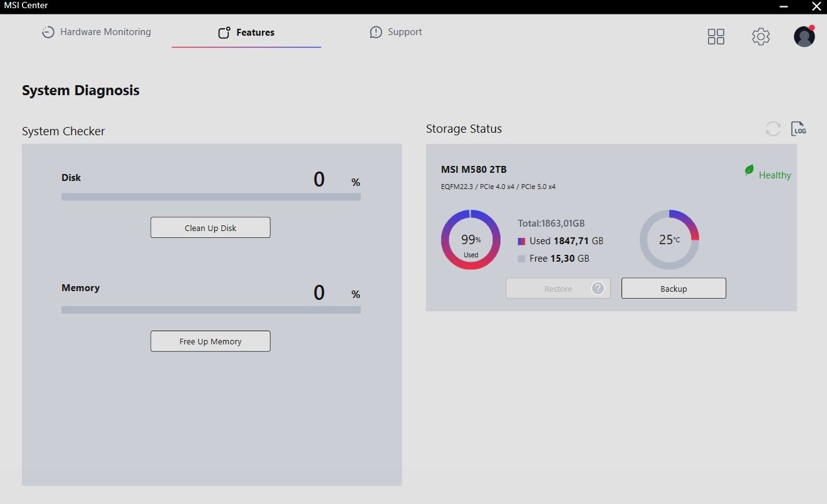Click the Memory label
Image resolution: width=827 pixels, height=504 pixels.
[x=80, y=288]
